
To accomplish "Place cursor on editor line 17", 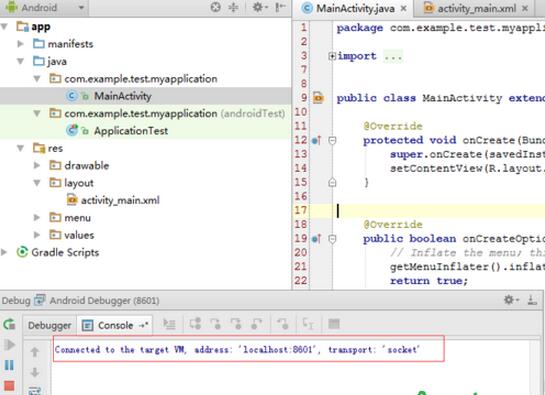I will 439,211.
